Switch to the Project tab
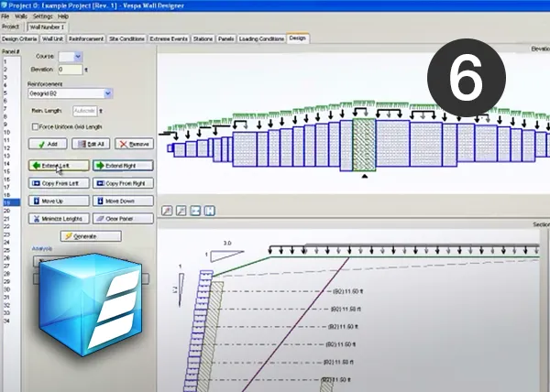Screen dimensions: 550x392 coord(10,27)
